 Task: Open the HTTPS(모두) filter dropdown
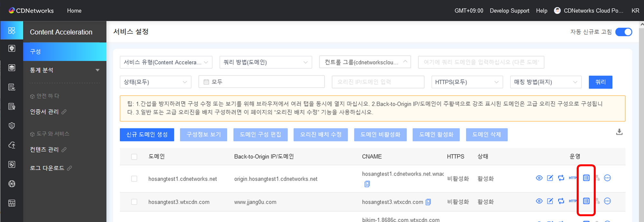[467, 82]
